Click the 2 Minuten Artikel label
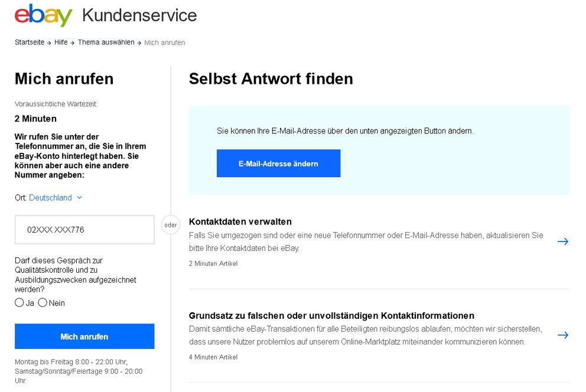586x392 pixels. click(x=213, y=263)
